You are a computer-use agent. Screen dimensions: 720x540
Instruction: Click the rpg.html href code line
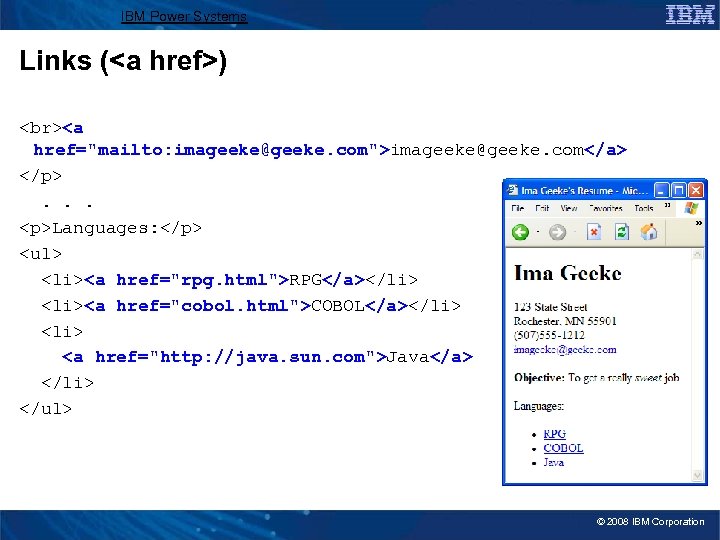(230, 280)
